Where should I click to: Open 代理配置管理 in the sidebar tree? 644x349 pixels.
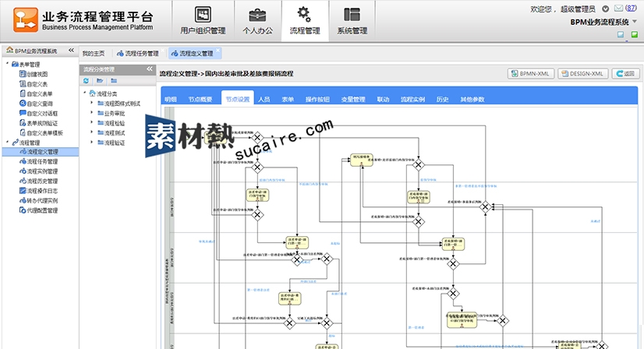[39, 210]
